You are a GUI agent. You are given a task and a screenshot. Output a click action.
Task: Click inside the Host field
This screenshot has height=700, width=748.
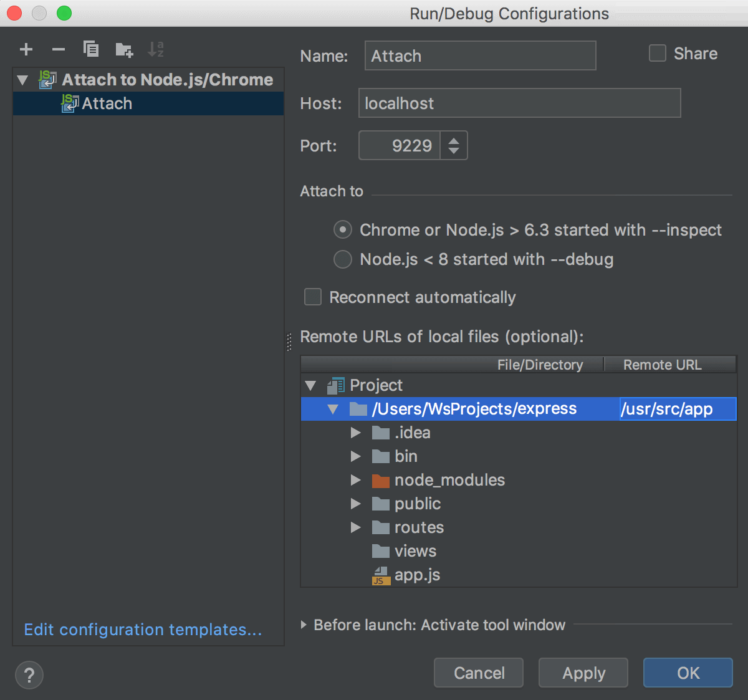[519, 103]
